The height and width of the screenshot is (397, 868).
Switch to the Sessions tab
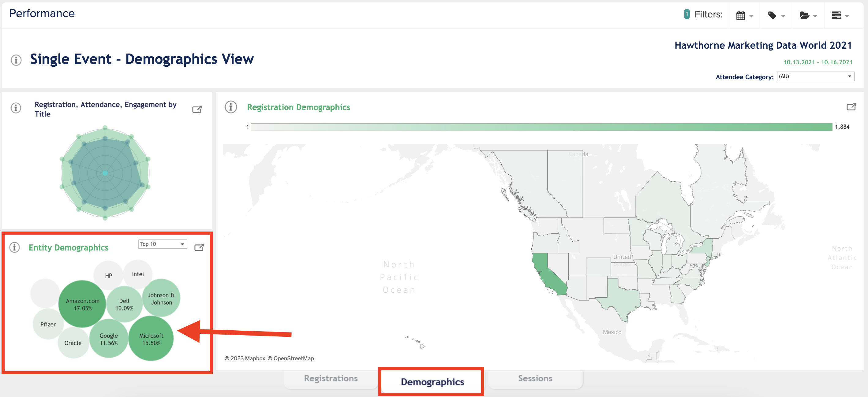tap(535, 378)
